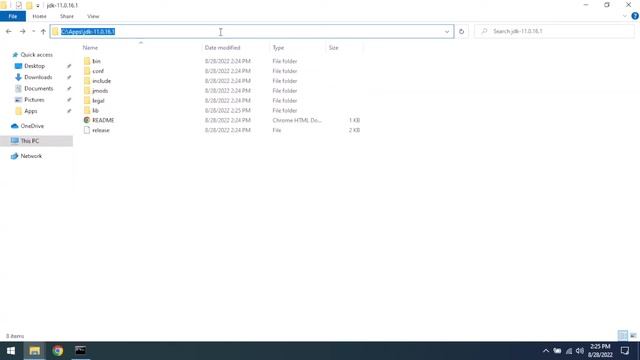
Task: Click the address bar path field
Action: 251,31
